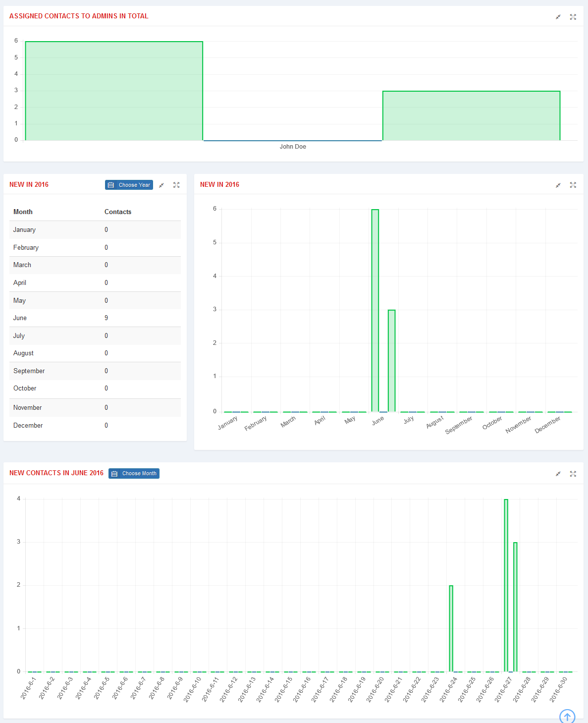The width and height of the screenshot is (588, 723).
Task: Select the October row in table
Action: pyautogui.click(x=95, y=389)
